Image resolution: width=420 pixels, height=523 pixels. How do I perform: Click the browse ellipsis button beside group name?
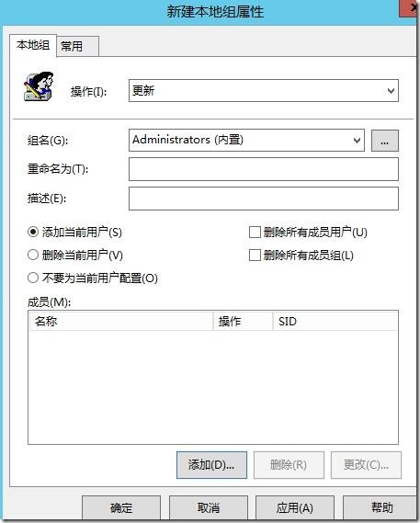coord(385,141)
